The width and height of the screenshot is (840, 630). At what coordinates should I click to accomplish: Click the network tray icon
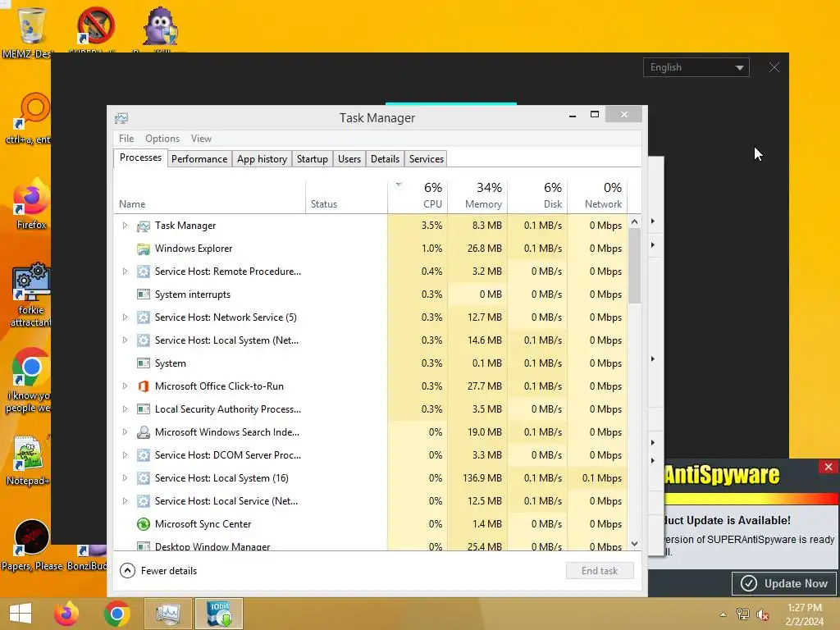(x=742, y=614)
